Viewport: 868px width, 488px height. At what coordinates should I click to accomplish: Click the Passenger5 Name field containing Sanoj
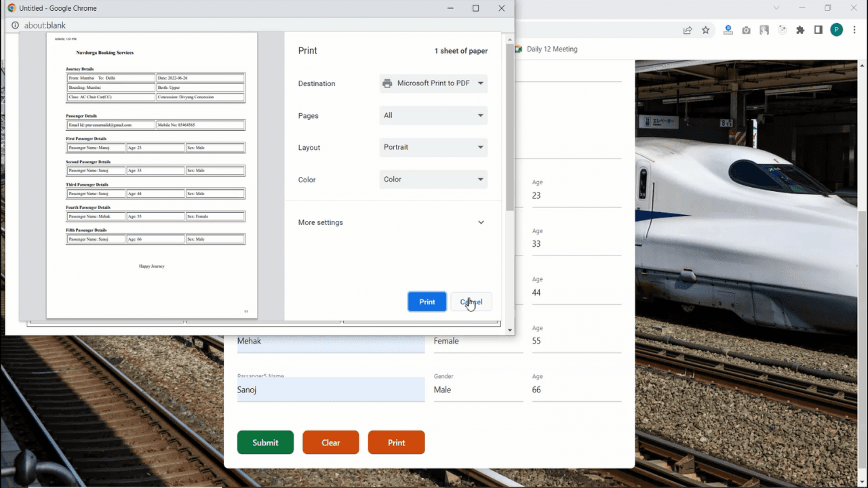(331, 390)
